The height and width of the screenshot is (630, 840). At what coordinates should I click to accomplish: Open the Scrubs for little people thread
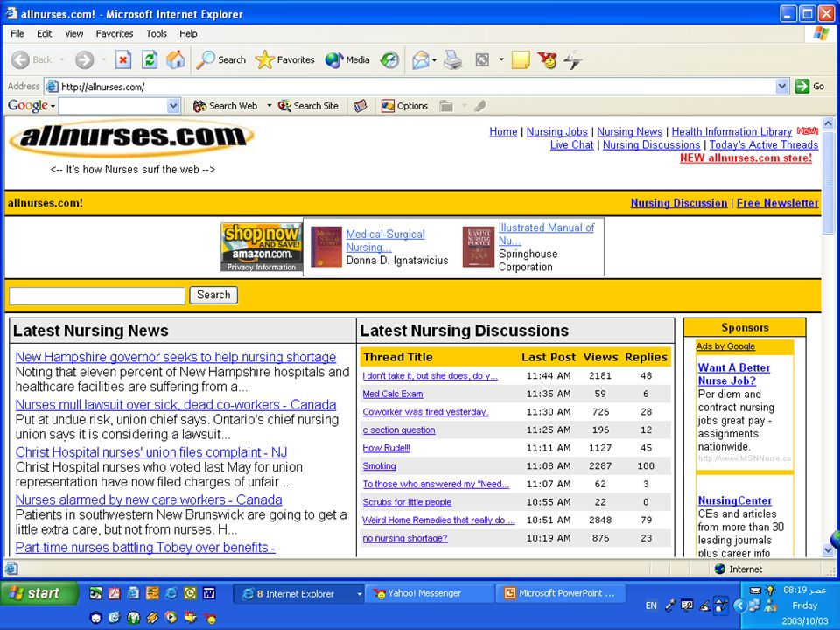(407, 502)
